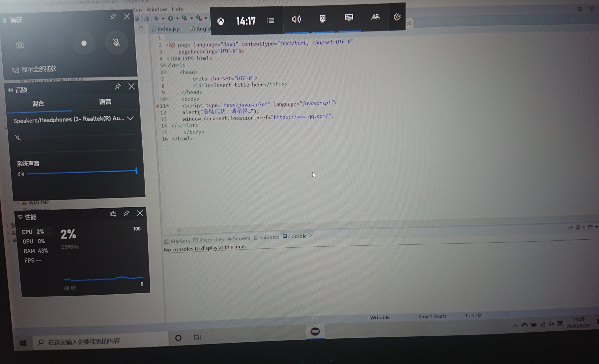Open the Display Selected Console dropdown arrow
The height and width of the screenshot is (364, 599).
[x=584, y=227]
